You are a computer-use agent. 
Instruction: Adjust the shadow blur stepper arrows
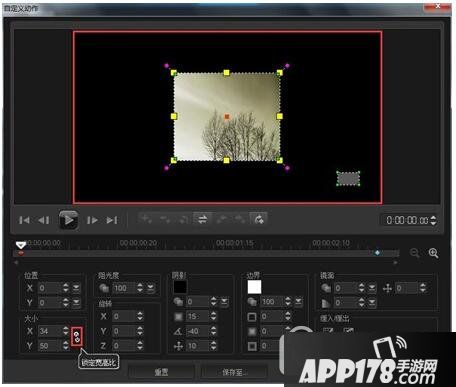(x=214, y=316)
